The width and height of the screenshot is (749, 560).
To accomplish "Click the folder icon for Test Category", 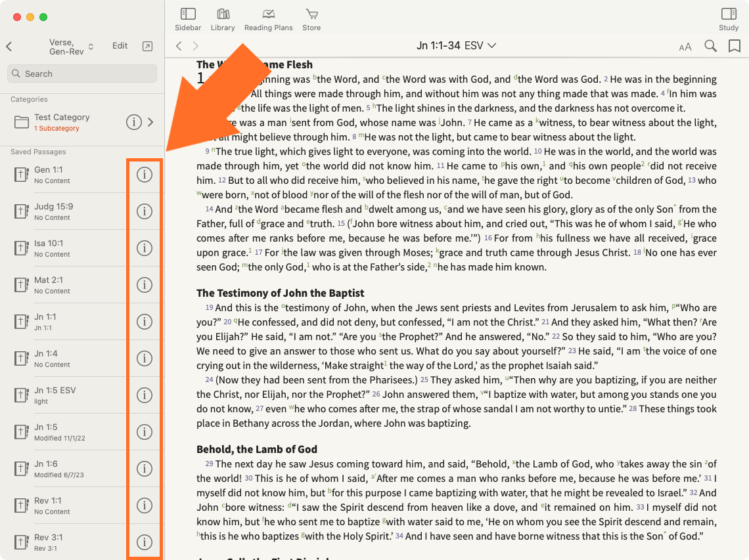I will pos(22,122).
